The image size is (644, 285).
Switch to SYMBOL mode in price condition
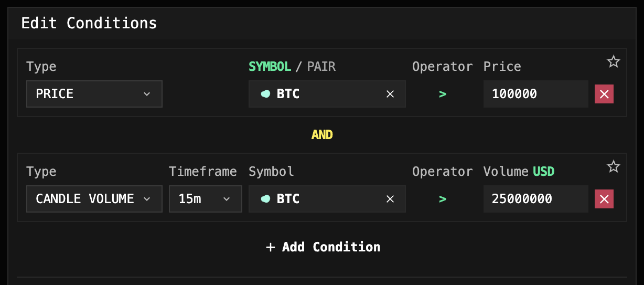tap(270, 67)
